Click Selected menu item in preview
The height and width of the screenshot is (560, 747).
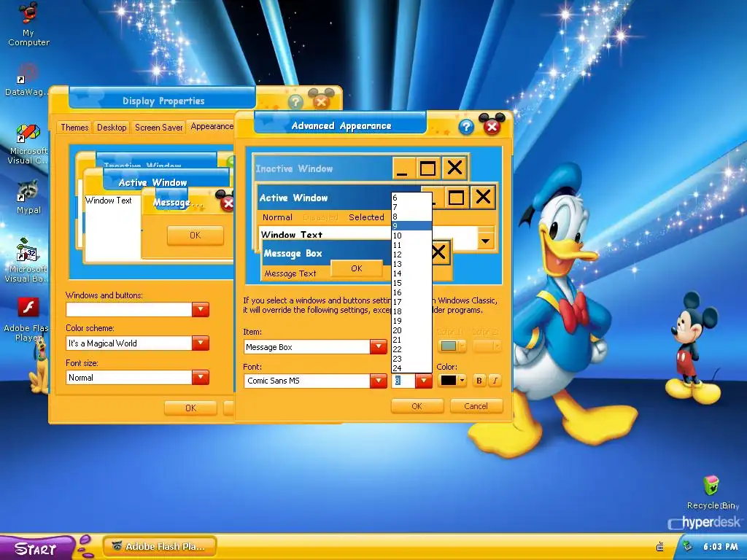tap(366, 217)
